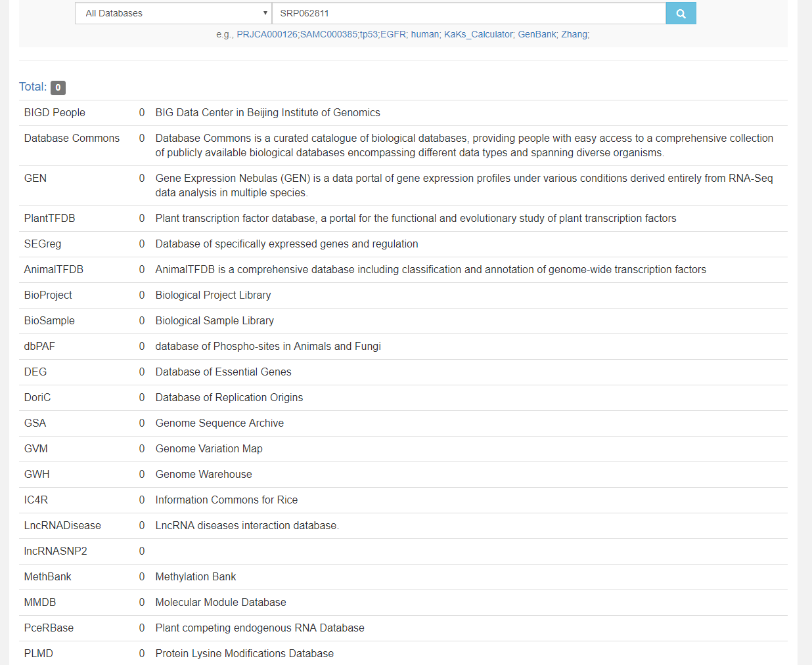This screenshot has width=812, height=665.
Task: Try example link Zhang
Action: (574, 34)
